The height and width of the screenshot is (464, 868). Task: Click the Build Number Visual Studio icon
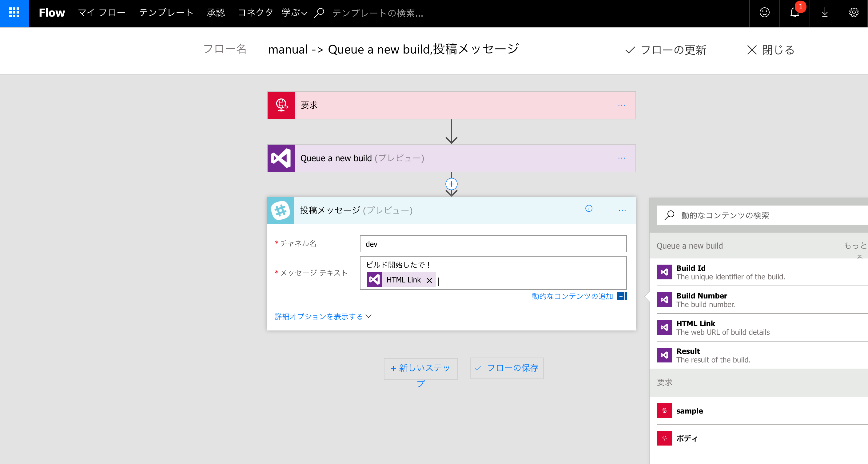click(x=664, y=300)
